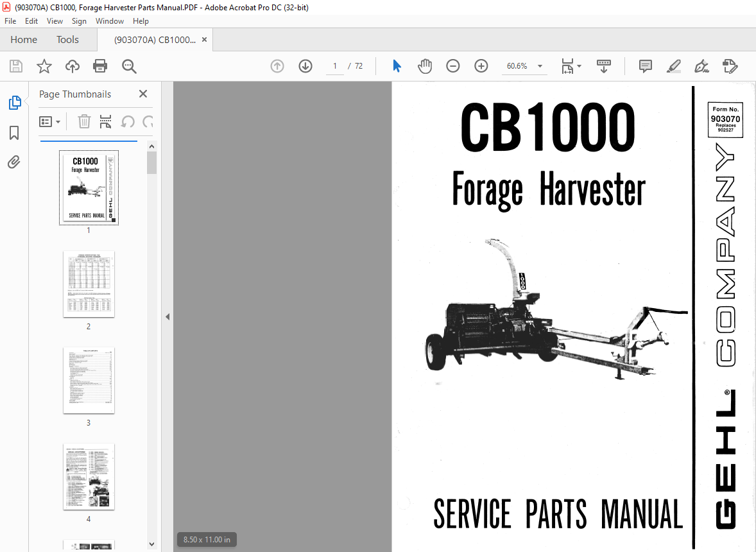The height and width of the screenshot is (552, 756).
Task: Go to next page arrow icon
Action: pos(305,66)
